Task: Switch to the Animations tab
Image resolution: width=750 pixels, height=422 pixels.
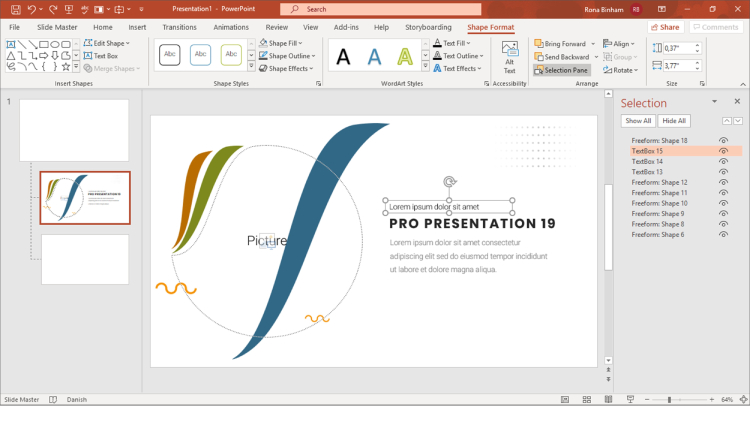Action: [x=231, y=27]
